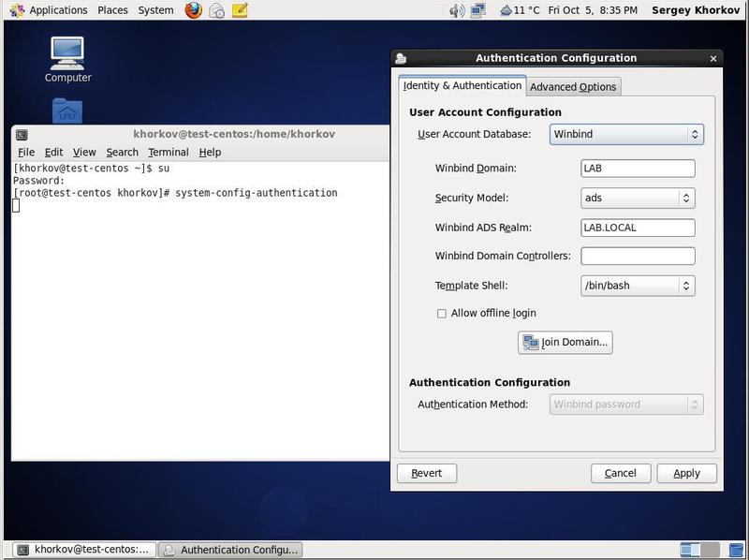Click the Revert button
Image resolution: width=749 pixels, height=560 pixels.
pos(427,473)
